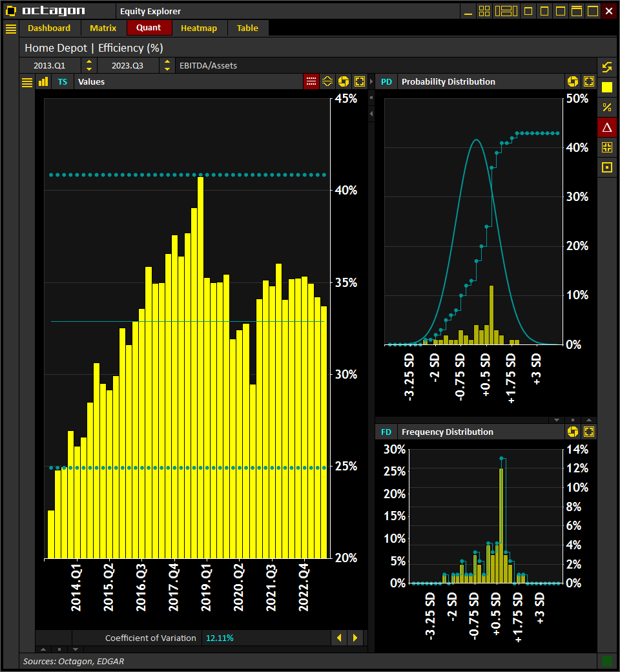Screen dimensions: 620x672
Task: Toggle the red delta triangle icon
Action: tap(607, 127)
